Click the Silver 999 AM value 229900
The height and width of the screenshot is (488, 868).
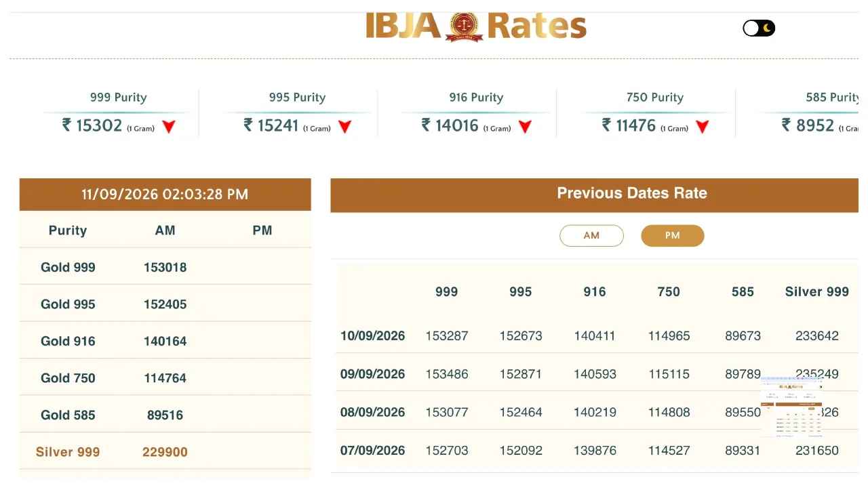[x=165, y=452]
